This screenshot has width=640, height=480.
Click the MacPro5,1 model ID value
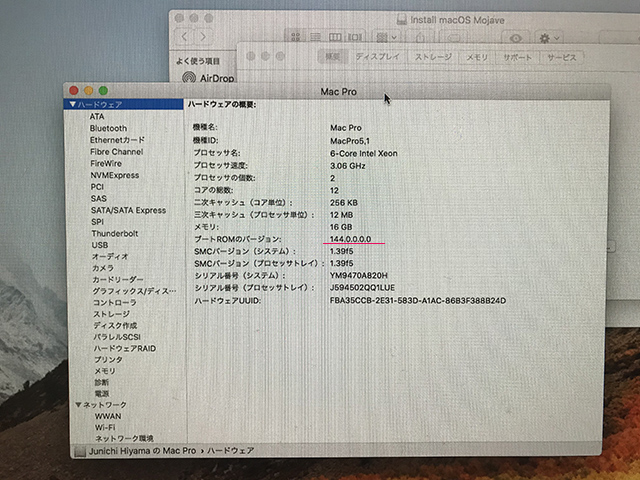tap(350, 141)
